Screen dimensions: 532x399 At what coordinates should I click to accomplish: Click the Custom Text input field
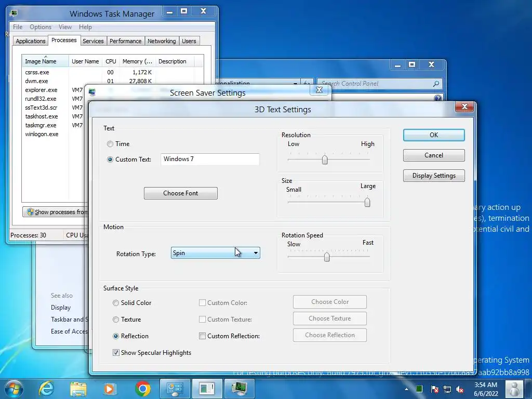coord(210,159)
